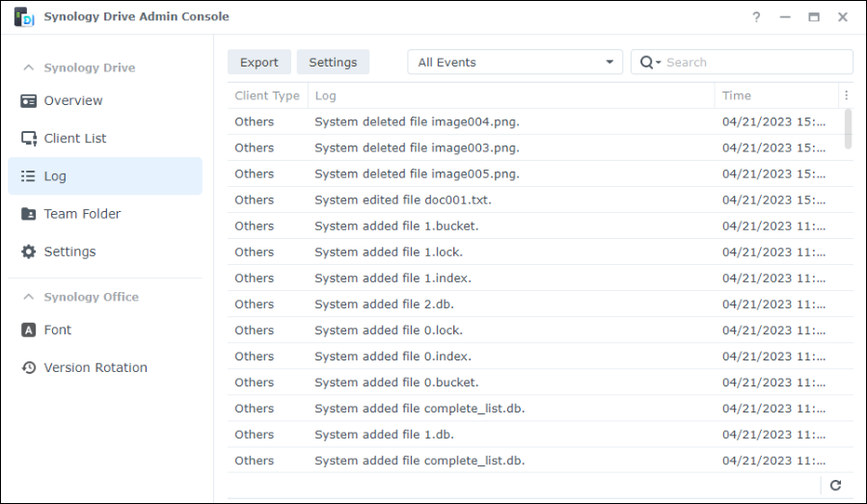Click the Synology Drive section heading
867x504 pixels.
click(x=90, y=67)
